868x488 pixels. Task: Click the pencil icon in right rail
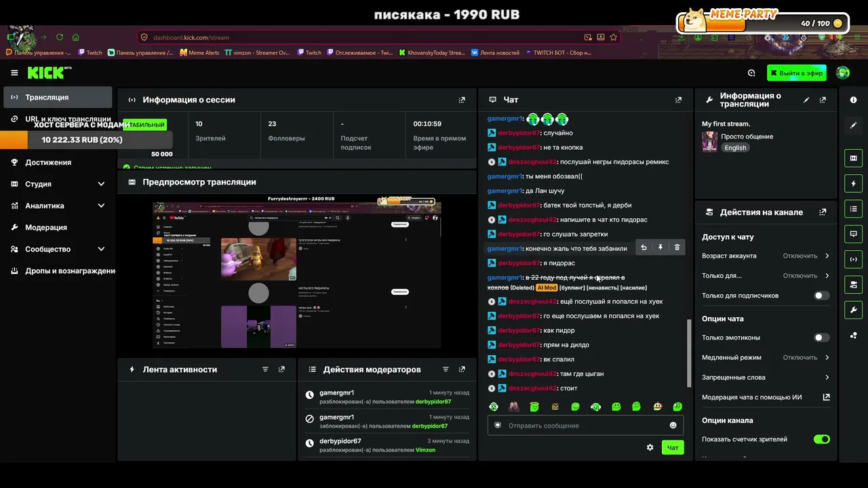[x=853, y=125]
